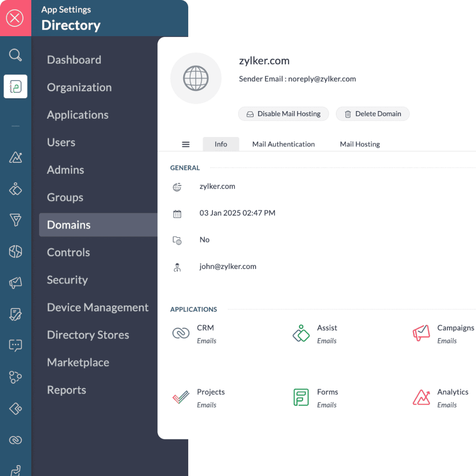476x476 pixels.
Task: Click the Assist diamond icon in the rail
Action: tap(15, 189)
